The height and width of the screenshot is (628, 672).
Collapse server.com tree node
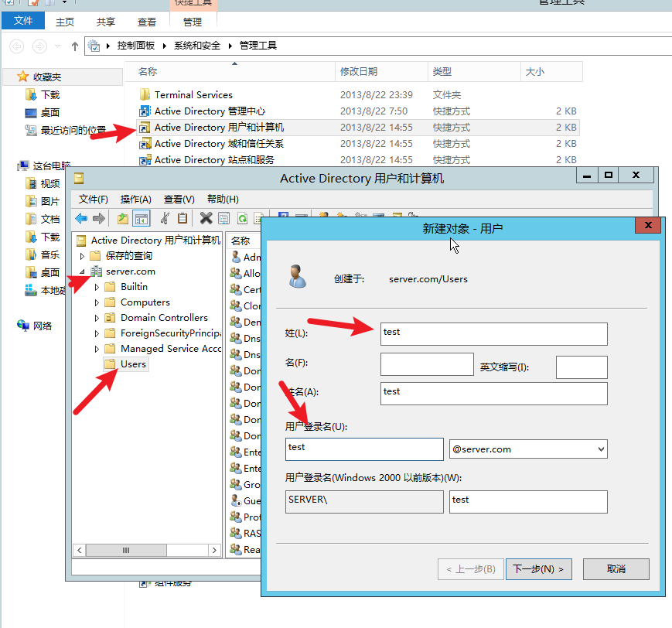point(82,271)
